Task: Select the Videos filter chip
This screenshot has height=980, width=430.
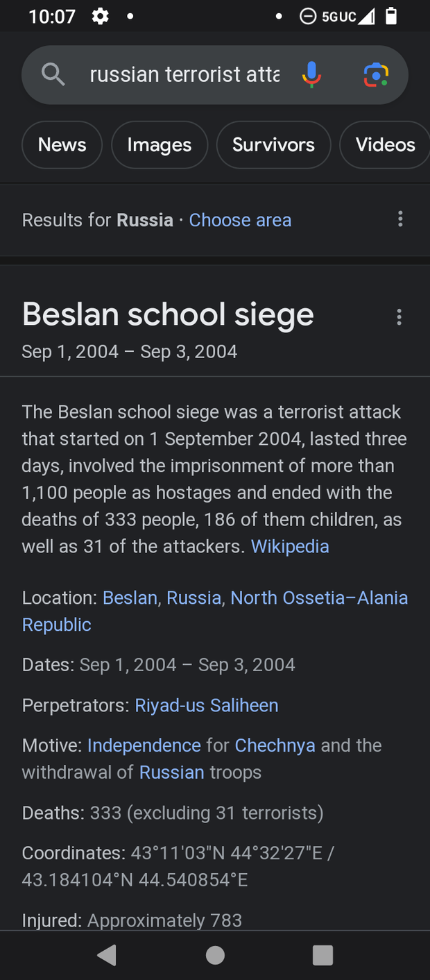Action: coord(385,144)
